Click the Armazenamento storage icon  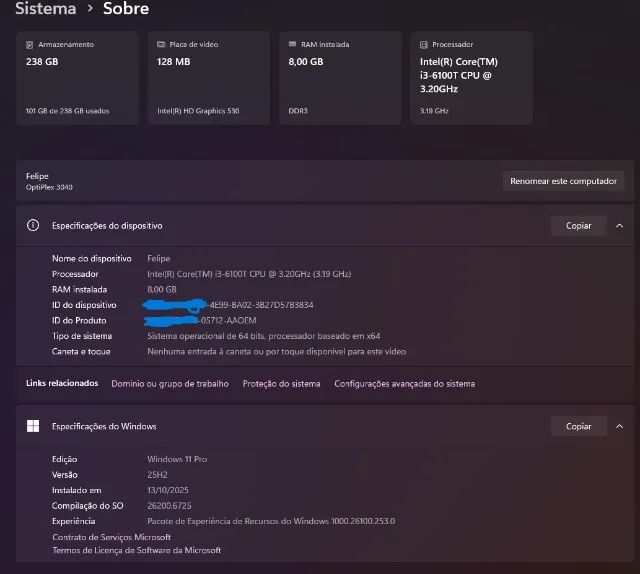[x=30, y=45]
